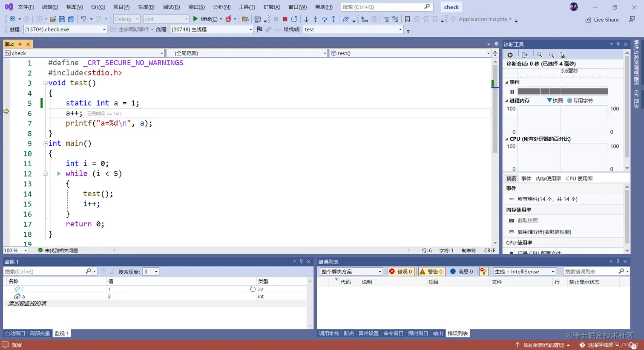Open the feedback icon at top right
Image resolution: width=644 pixels, height=350 pixels.
632,19
